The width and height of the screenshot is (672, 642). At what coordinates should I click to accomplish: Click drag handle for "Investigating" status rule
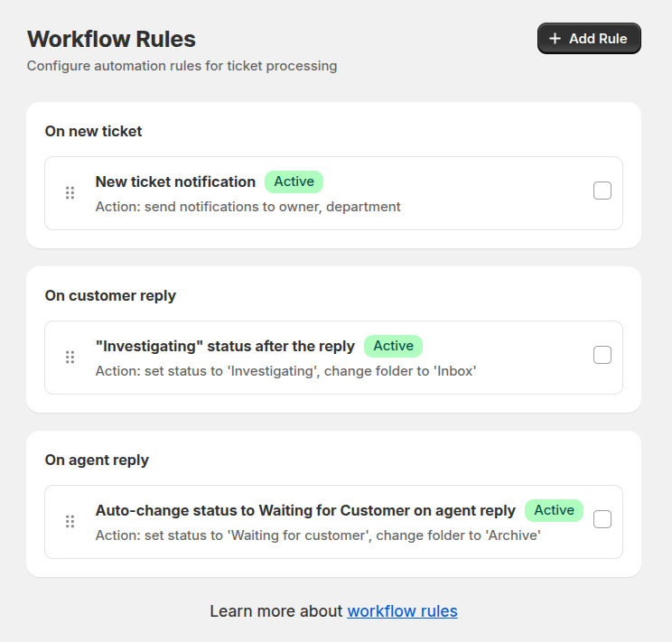coord(70,358)
